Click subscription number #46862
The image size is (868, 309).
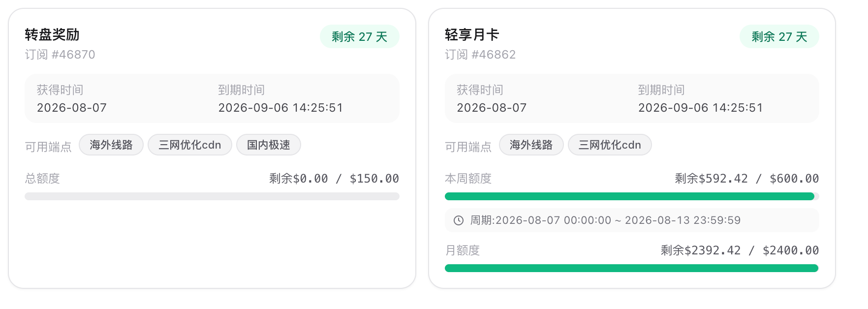point(494,55)
